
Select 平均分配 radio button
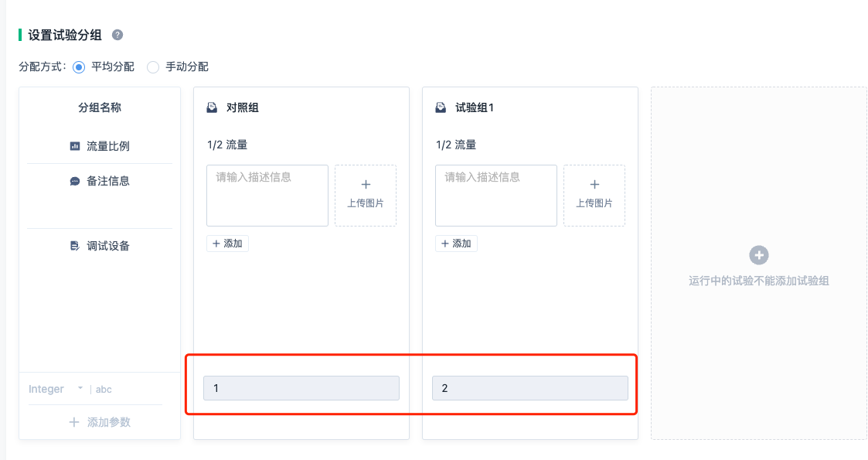pyautogui.click(x=79, y=67)
